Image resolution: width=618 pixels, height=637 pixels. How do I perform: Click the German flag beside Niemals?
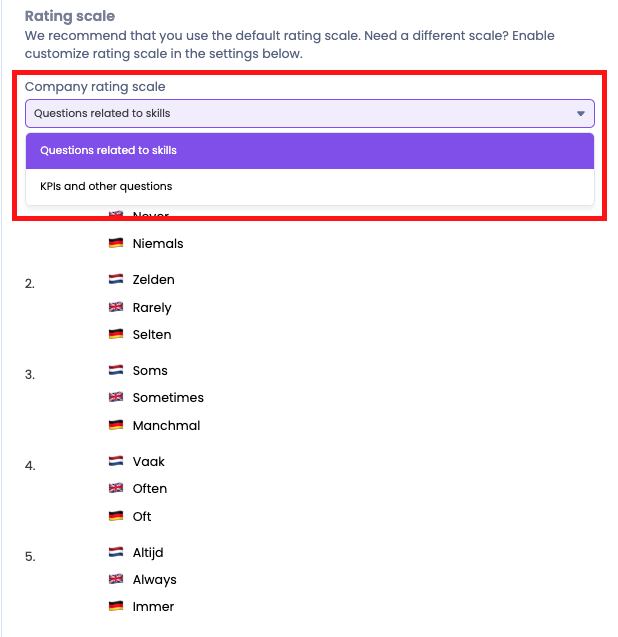coord(116,244)
